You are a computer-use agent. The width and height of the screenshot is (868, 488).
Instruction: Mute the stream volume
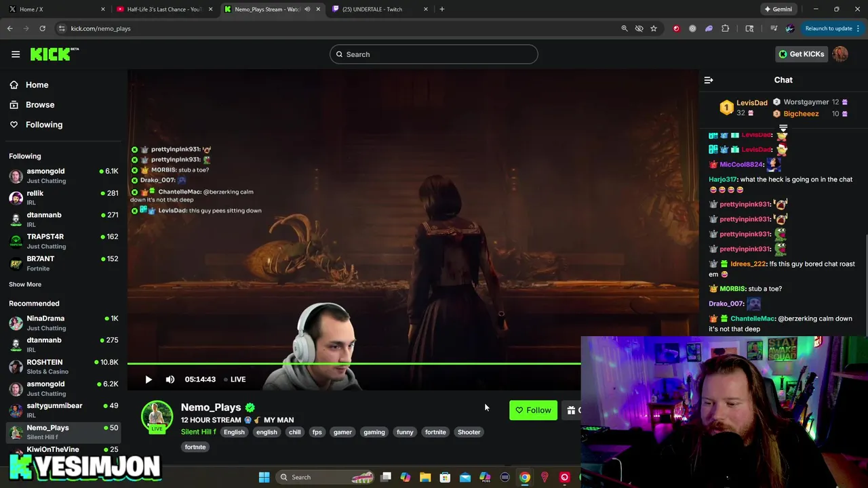click(170, 380)
